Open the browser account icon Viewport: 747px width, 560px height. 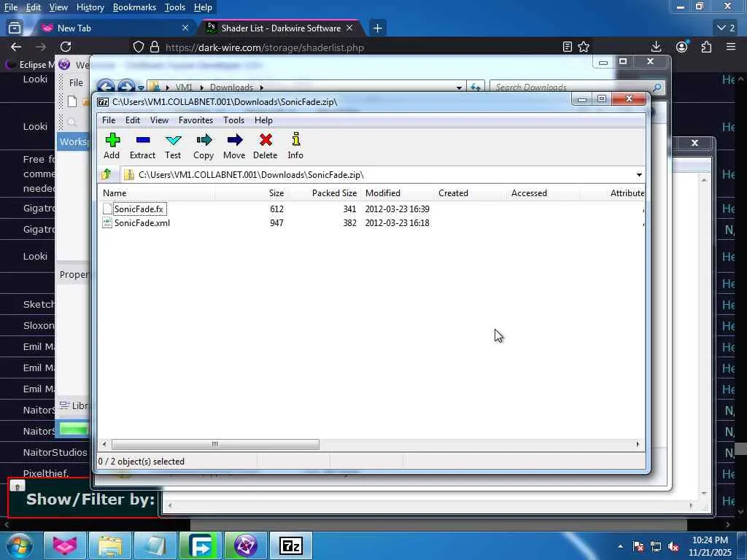[x=682, y=47]
